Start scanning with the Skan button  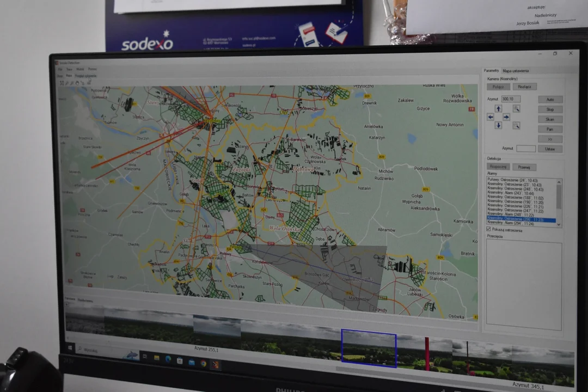point(550,119)
